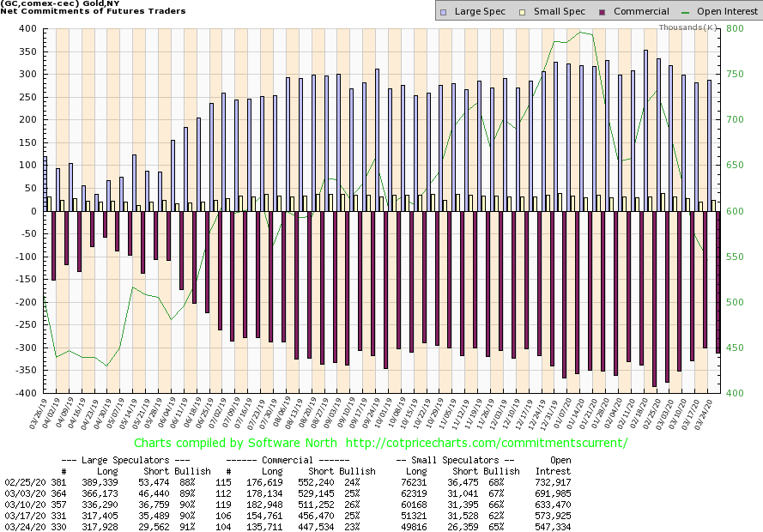Click the blue Large Spec legend swatch
Viewport: 763px width, 532px height.
click(x=442, y=12)
